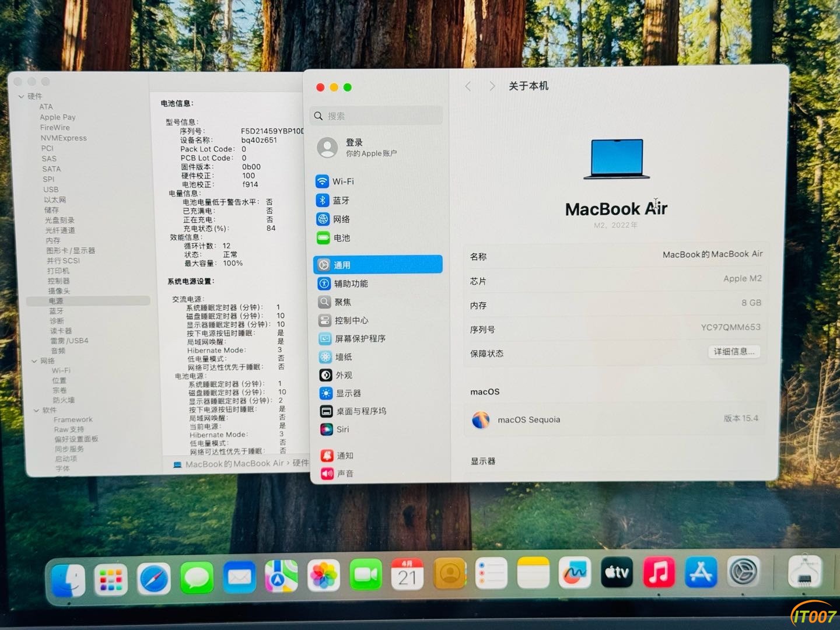Open System Information from the Dock
840x630 pixels.
tap(804, 571)
